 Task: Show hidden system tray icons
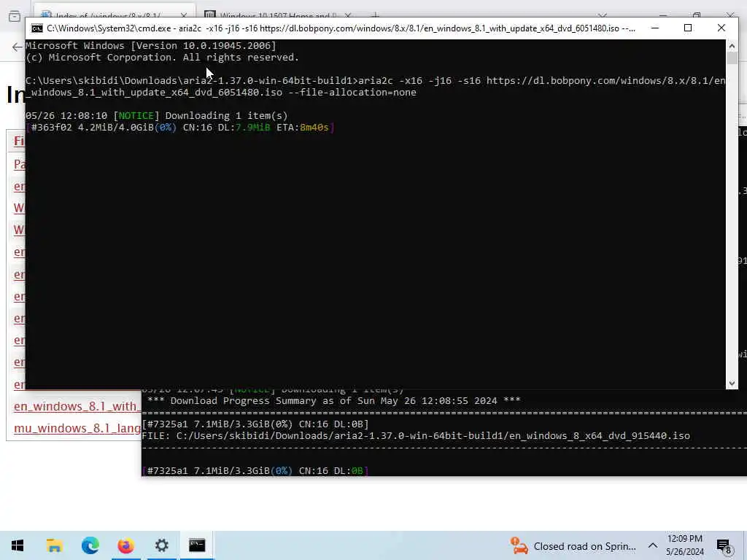point(653,545)
